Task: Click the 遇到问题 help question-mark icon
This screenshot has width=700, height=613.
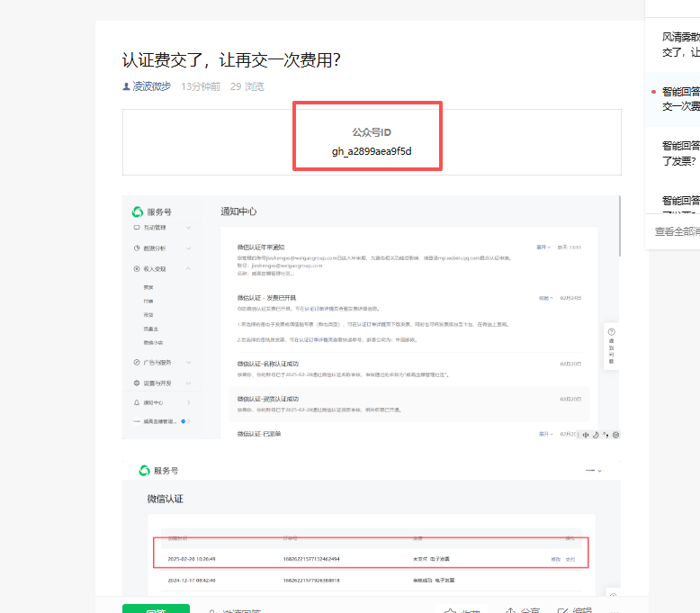Action: click(612, 332)
